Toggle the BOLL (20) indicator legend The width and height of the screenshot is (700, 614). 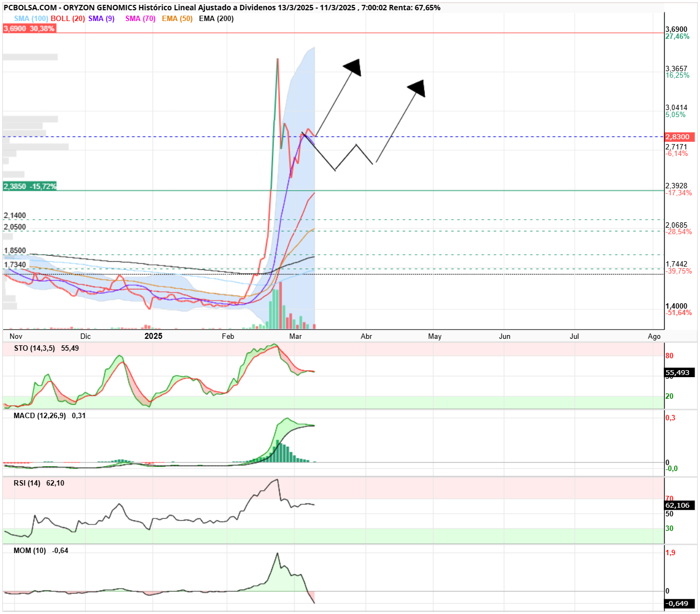pyautogui.click(x=68, y=18)
